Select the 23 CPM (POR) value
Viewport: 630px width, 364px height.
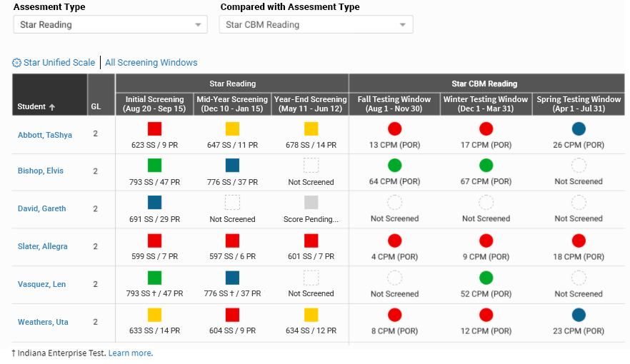(579, 331)
